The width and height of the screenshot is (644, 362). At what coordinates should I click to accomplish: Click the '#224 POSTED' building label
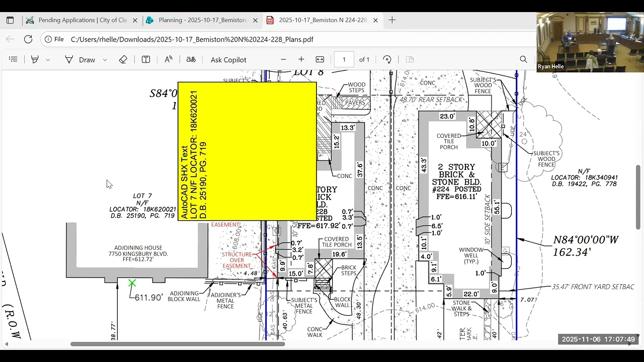pos(456,190)
